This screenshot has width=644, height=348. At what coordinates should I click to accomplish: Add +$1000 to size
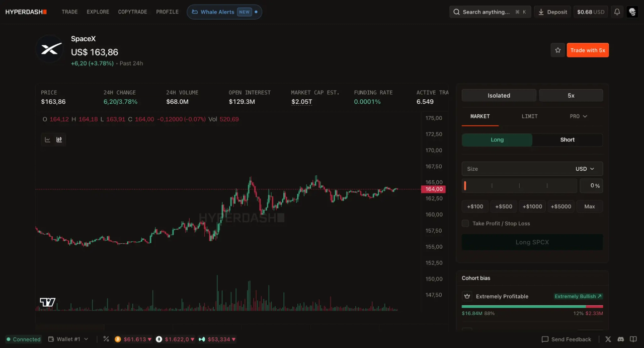(532, 206)
